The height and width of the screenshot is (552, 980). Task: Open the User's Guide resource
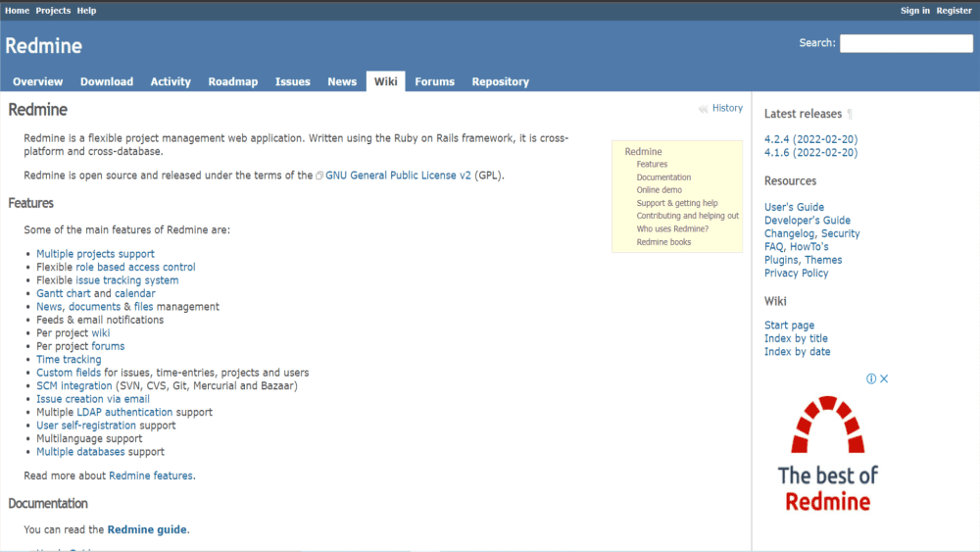click(794, 207)
